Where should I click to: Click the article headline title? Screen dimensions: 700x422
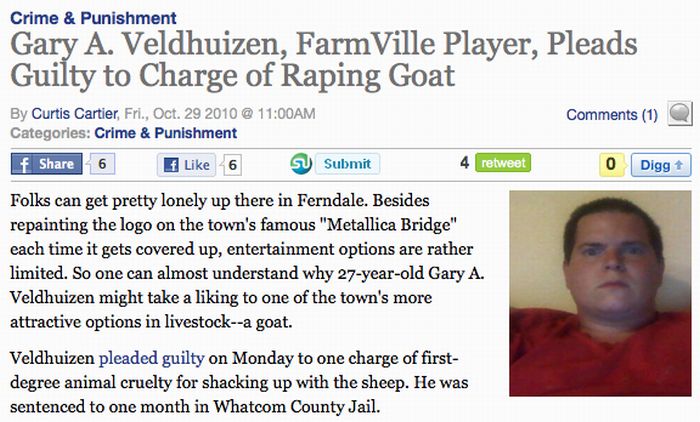(323, 59)
